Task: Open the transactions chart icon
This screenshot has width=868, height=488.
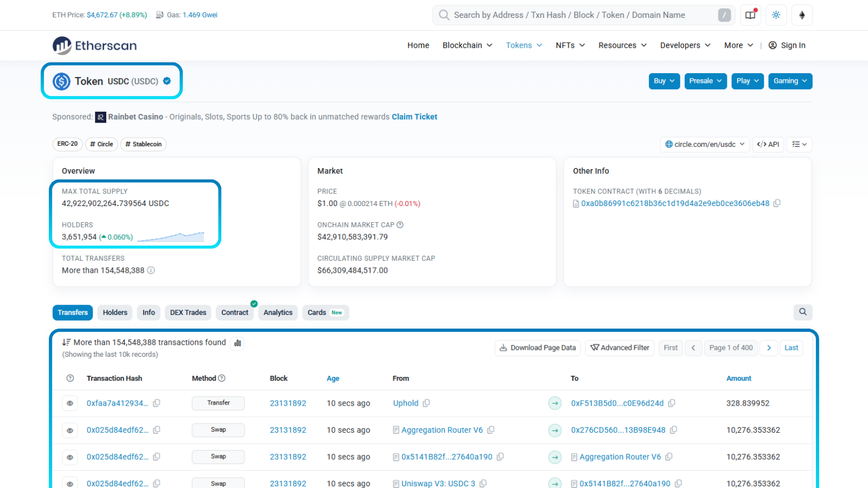Action: [238, 343]
